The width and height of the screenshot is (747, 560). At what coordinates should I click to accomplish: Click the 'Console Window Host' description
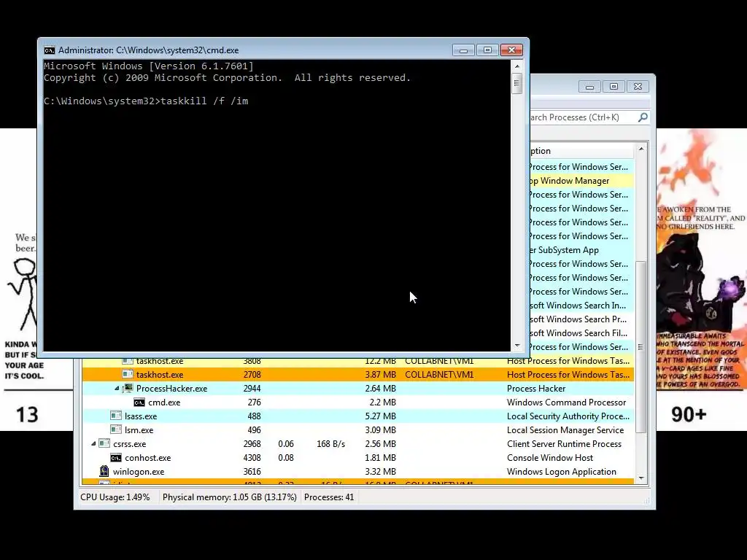click(x=550, y=458)
